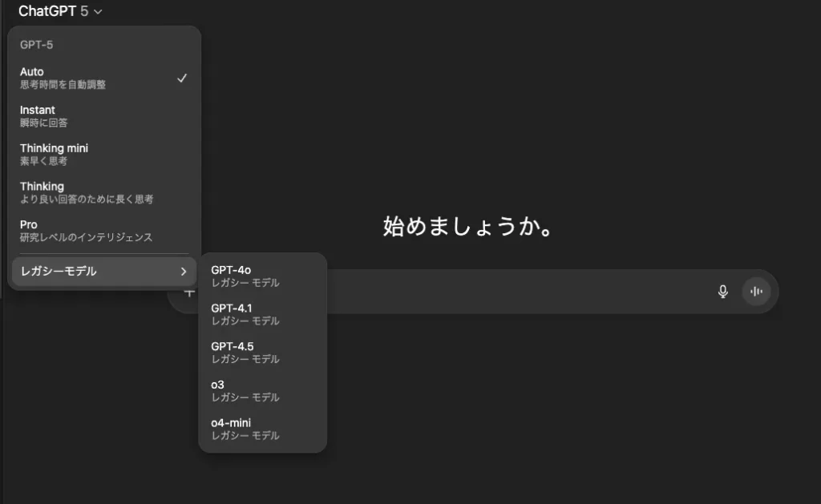Click the plus attach icon beside input

[x=189, y=292]
